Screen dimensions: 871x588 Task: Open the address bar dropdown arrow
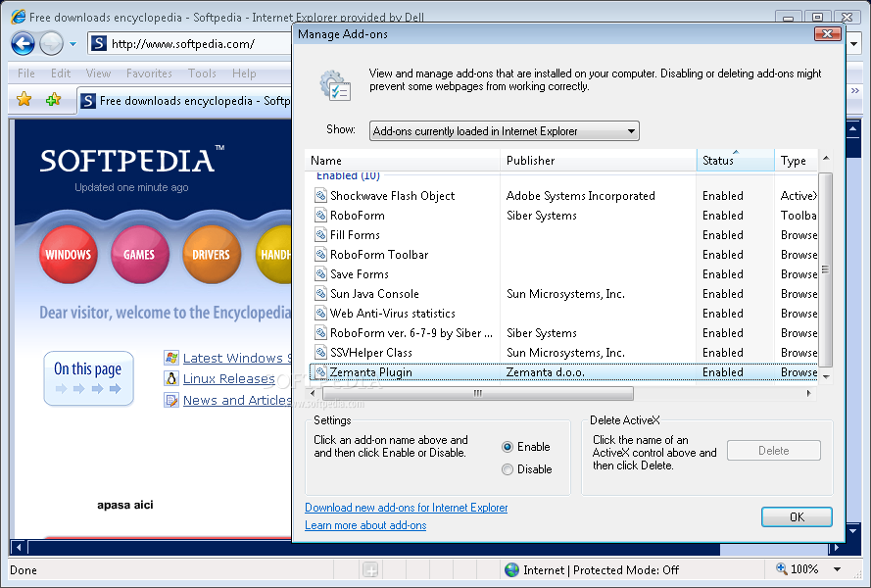854,43
